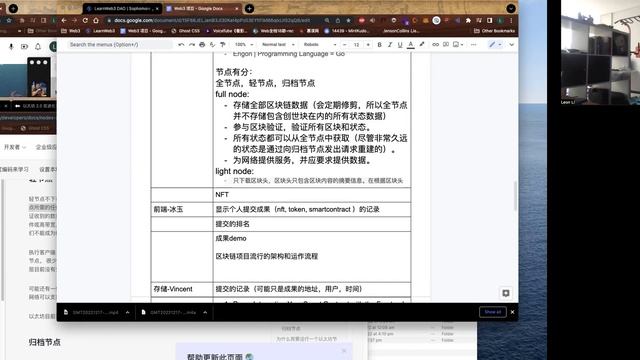Close the downloads bar
640x360 pixels.
[x=512, y=312]
